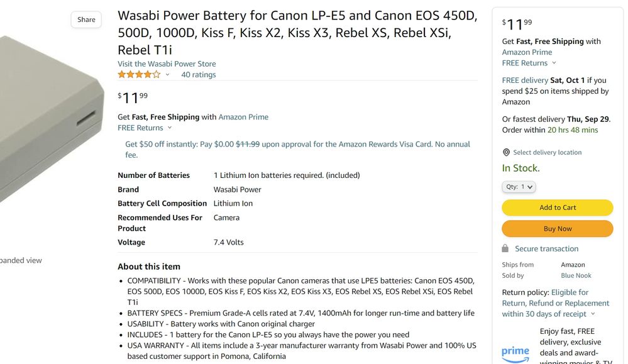628x364 pixels.
Task: Click the delivery location pin icon
Action: (505, 152)
